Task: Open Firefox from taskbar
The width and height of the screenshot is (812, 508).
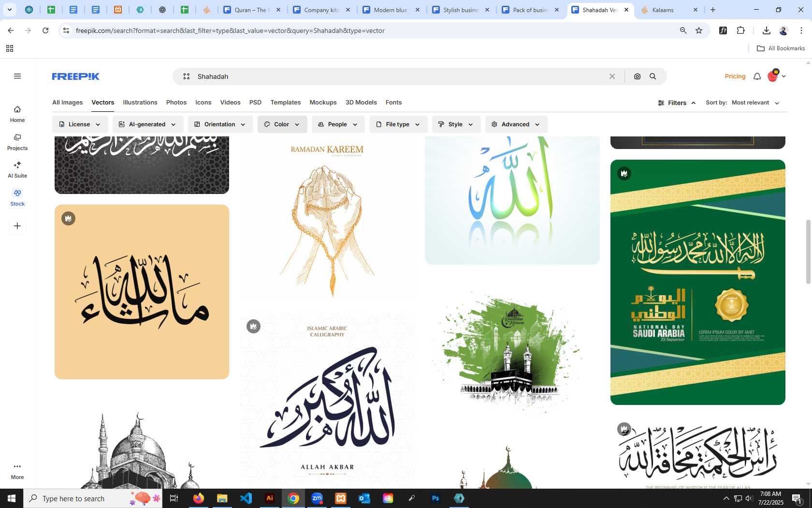Action: pos(199,498)
